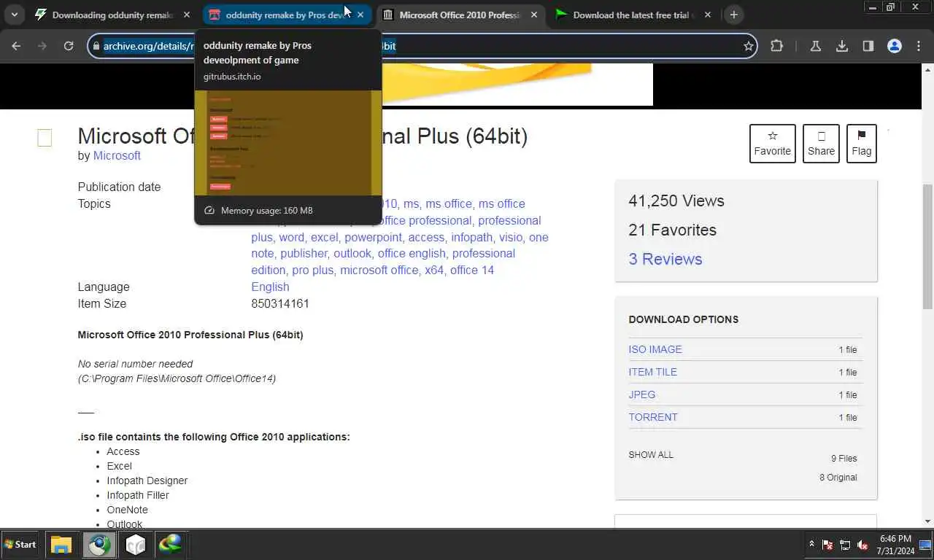Open the 'powerpoint' topic link
The height and width of the screenshot is (560, 934).
pos(373,237)
